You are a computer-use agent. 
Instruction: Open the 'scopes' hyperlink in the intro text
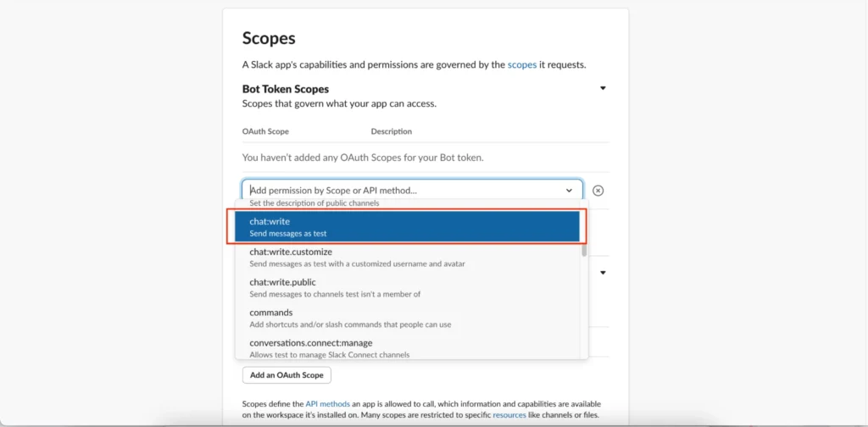pyautogui.click(x=521, y=64)
